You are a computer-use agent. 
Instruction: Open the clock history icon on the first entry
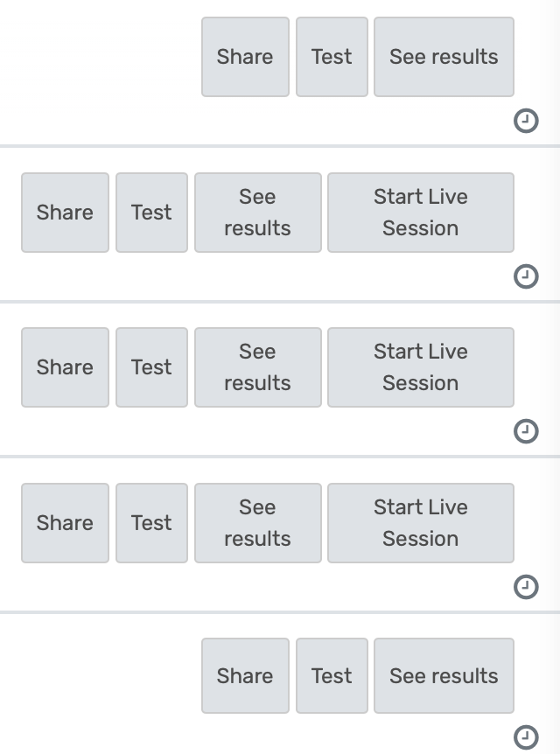pos(526,121)
